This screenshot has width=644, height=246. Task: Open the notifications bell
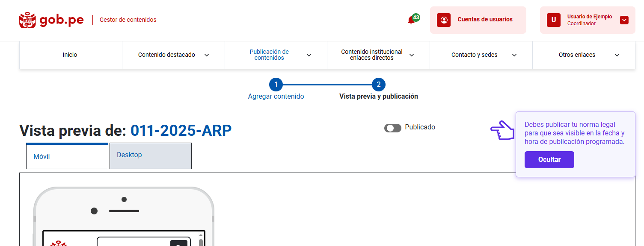(411, 20)
